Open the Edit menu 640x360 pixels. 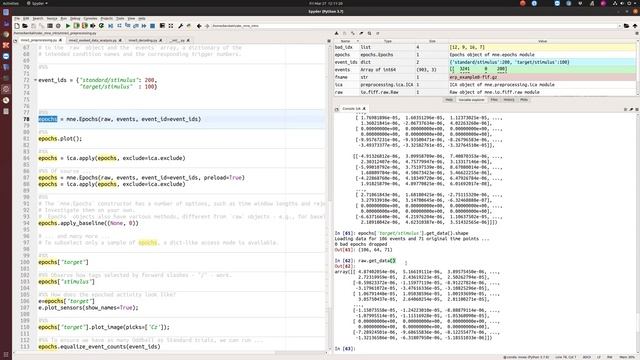26,18
